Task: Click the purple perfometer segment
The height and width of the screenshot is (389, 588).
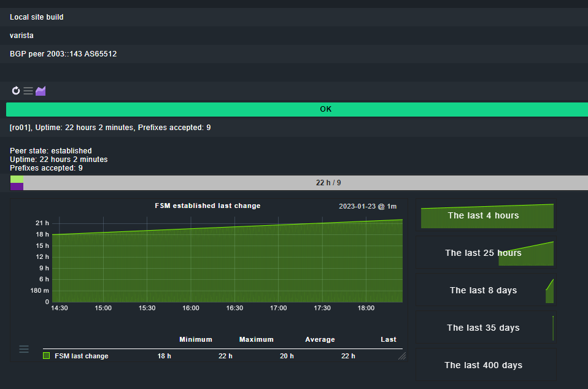Action: tap(17, 187)
